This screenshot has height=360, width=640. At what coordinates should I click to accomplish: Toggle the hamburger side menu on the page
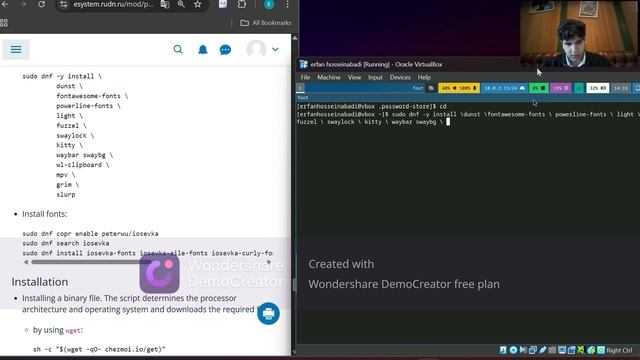tap(16, 49)
